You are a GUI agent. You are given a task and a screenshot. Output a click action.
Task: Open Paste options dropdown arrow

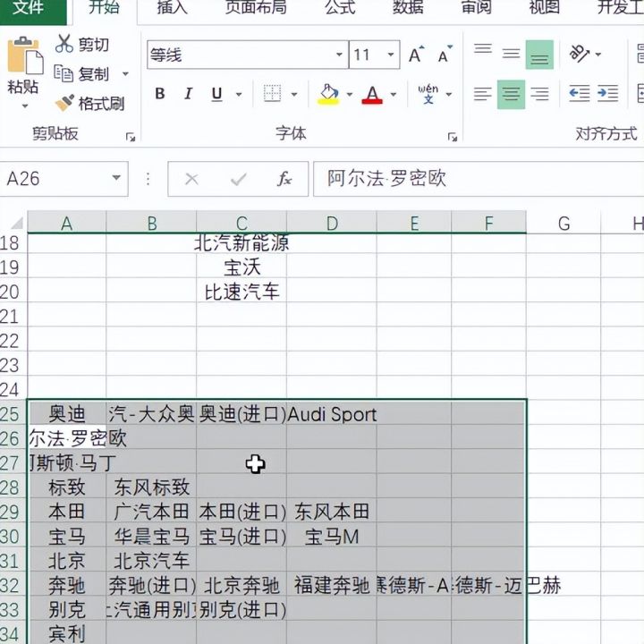[25, 106]
